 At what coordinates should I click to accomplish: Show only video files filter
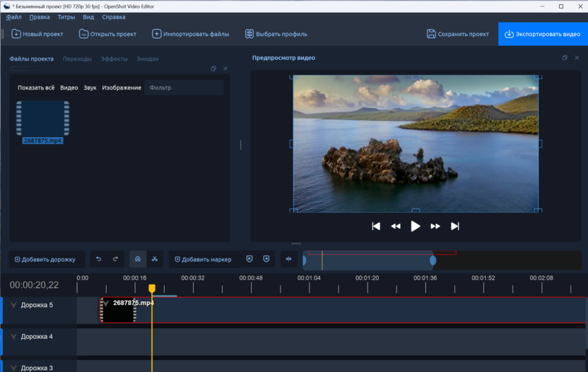(x=69, y=88)
